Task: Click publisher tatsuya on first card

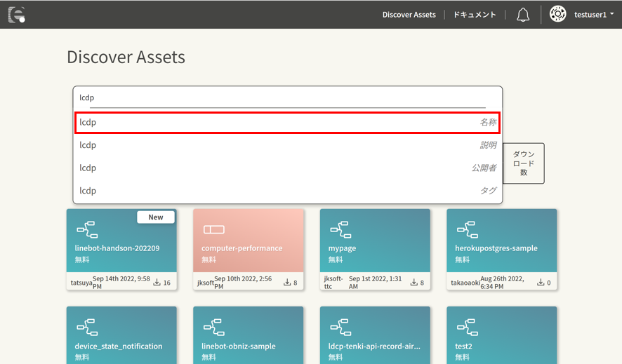Action: click(81, 283)
